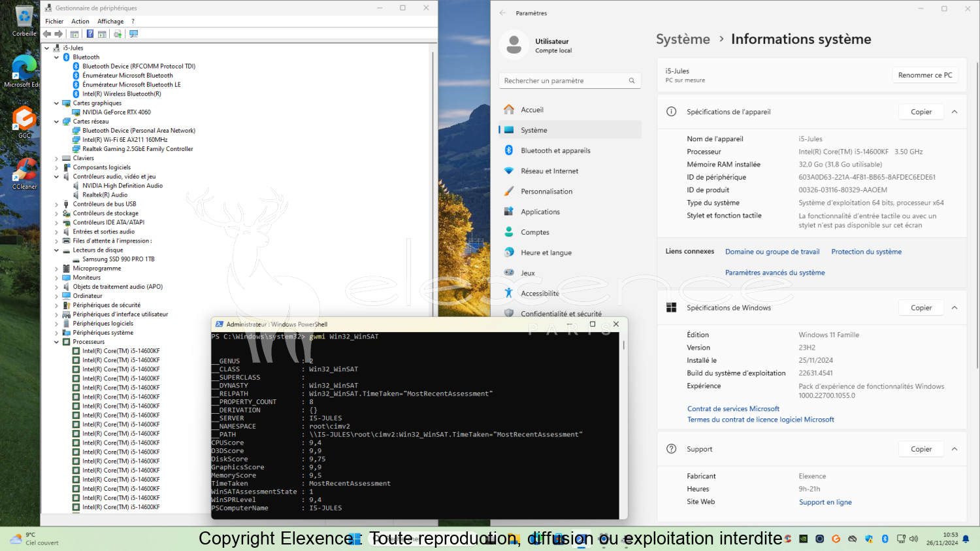Select Réseau et Internet in settings sidebar
The width and height of the screenshot is (980, 551).
pos(549,171)
